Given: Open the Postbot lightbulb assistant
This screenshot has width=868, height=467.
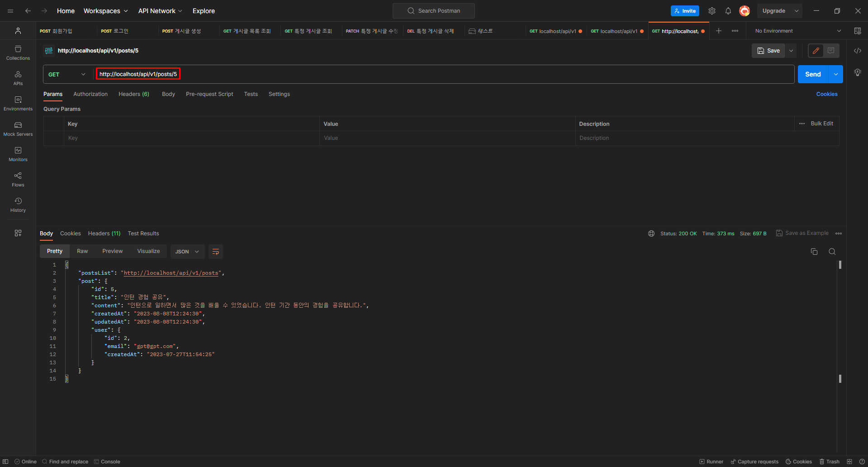Looking at the screenshot, I should click(x=857, y=72).
